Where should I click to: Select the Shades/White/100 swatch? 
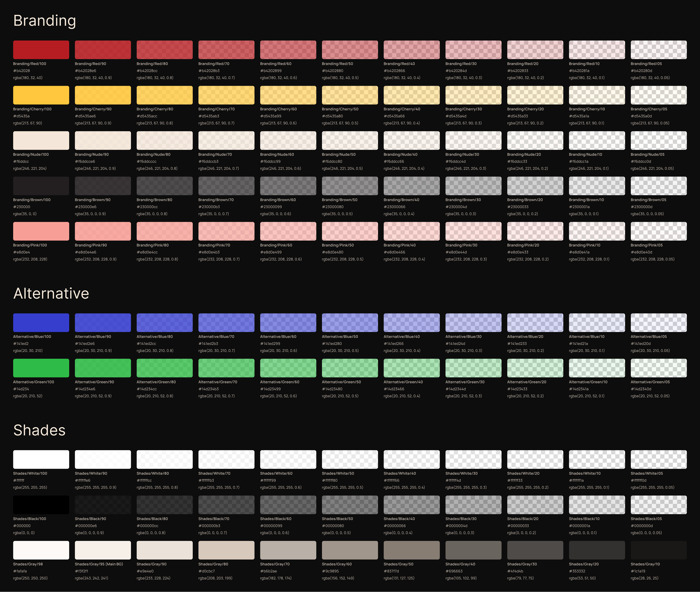tap(41, 459)
